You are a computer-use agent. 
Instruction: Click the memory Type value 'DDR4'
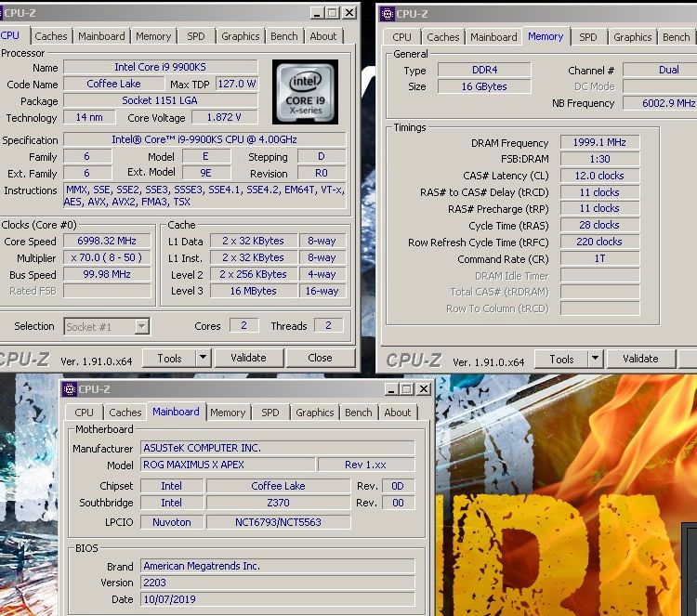click(x=484, y=70)
